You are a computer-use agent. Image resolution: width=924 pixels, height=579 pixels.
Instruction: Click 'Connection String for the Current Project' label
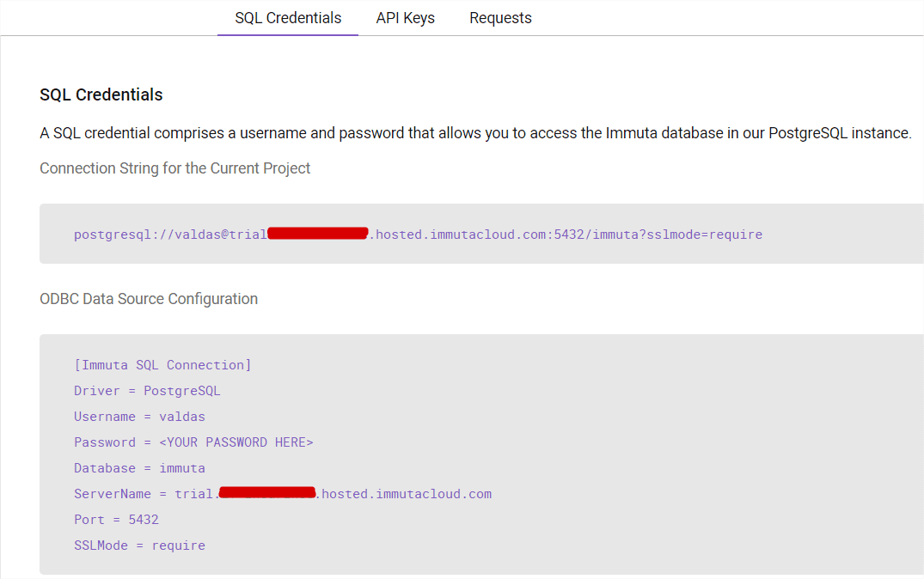[175, 168]
